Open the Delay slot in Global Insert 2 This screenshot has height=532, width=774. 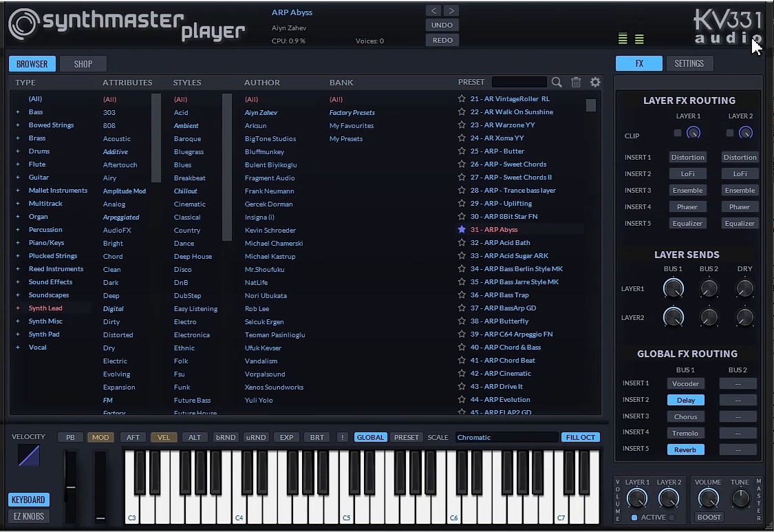click(x=685, y=399)
